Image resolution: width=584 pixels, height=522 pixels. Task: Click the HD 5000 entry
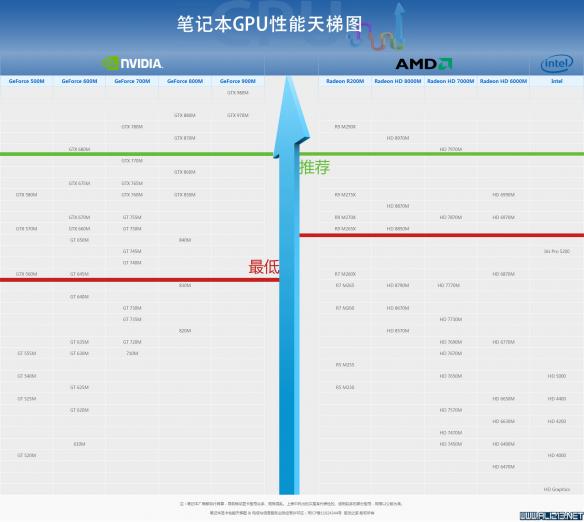coord(557,376)
